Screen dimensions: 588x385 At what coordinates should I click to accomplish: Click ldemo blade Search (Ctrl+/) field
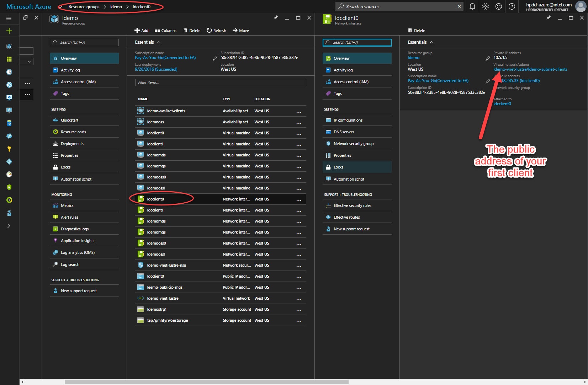tap(84, 42)
